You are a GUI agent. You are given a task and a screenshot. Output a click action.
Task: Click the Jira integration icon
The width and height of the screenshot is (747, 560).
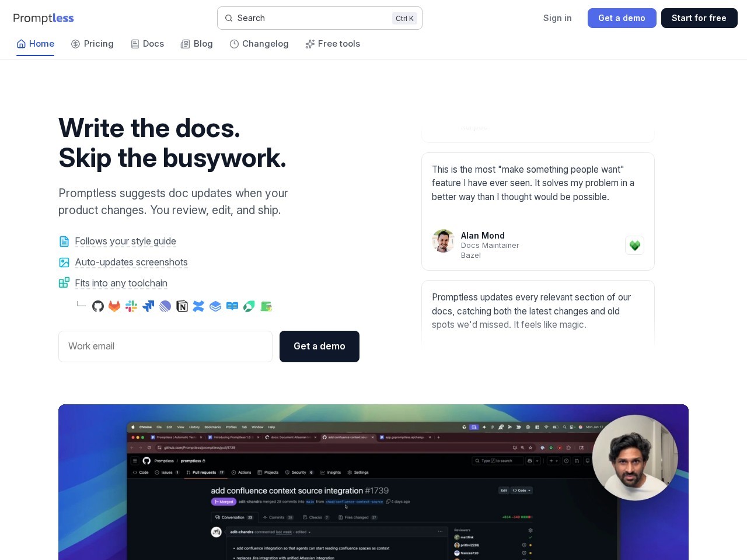pos(148,306)
